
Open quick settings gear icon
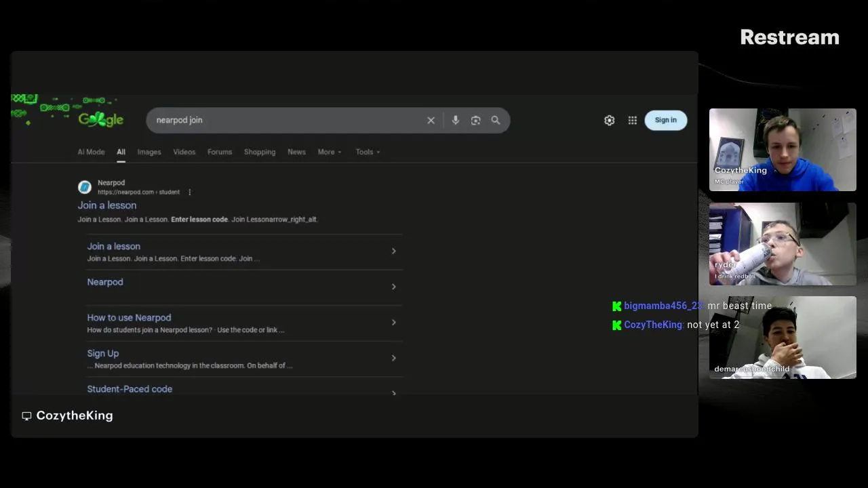610,120
